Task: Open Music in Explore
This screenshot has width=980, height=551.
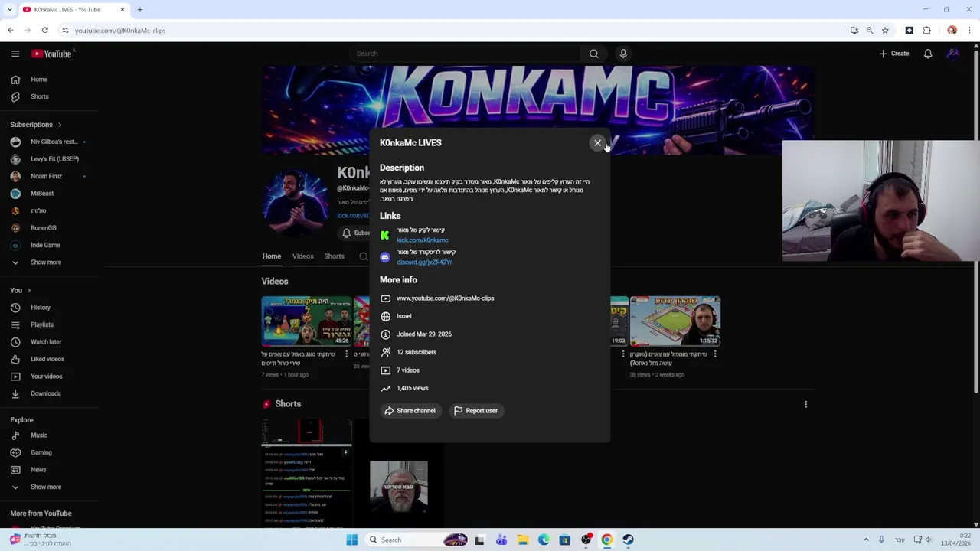Action: click(49, 435)
